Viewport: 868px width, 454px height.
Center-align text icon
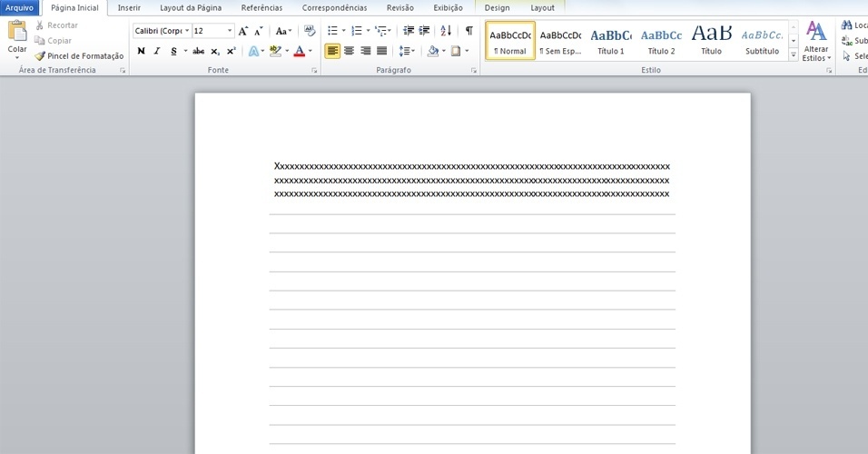tap(349, 52)
